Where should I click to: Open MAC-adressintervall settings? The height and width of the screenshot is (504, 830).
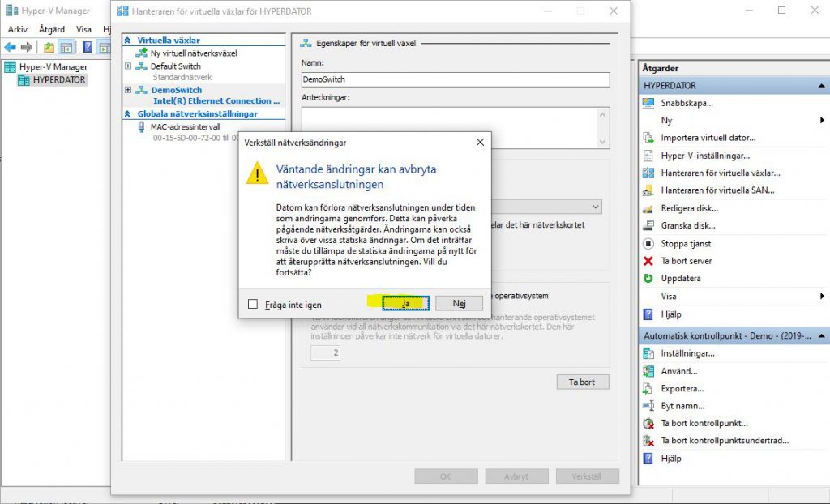pyautogui.click(x=186, y=127)
